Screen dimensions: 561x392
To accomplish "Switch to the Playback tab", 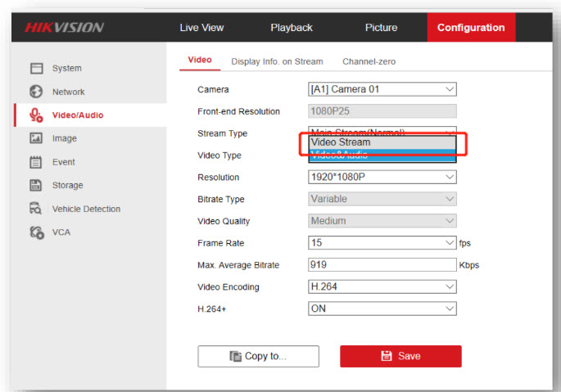I will [x=292, y=28].
